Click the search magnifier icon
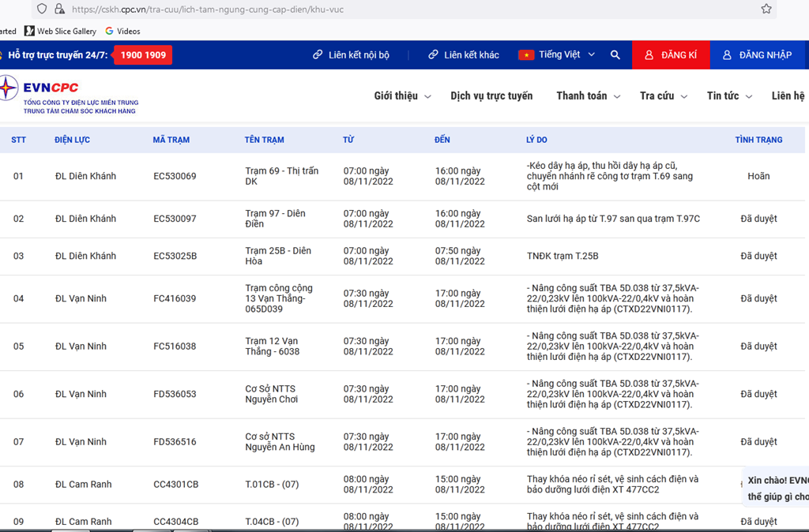This screenshot has width=809, height=532. (615, 55)
